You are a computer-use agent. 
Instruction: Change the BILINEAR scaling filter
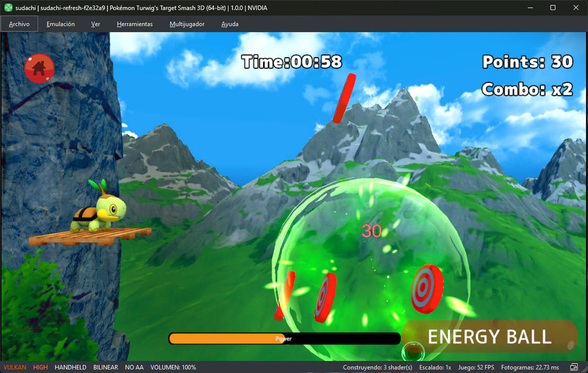click(105, 367)
